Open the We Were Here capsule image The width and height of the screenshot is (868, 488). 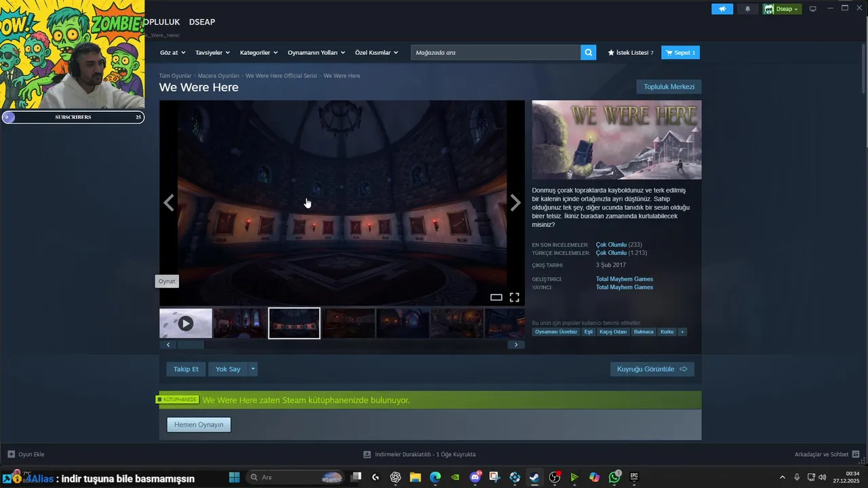616,140
